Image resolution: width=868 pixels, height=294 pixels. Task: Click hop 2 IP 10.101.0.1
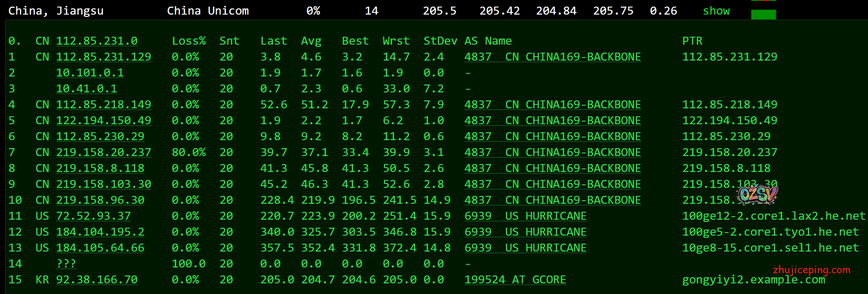point(90,73)
